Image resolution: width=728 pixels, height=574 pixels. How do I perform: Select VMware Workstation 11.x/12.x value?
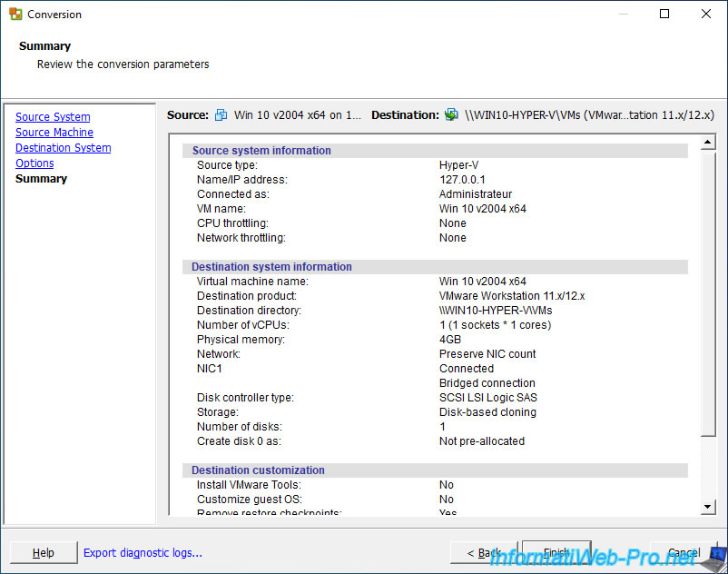[x=512, y=296]
